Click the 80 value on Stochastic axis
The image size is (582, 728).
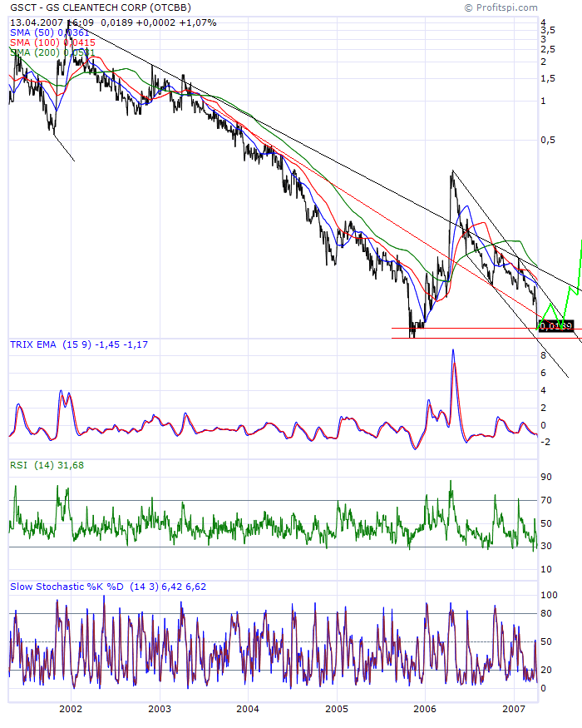pos(546,614)
